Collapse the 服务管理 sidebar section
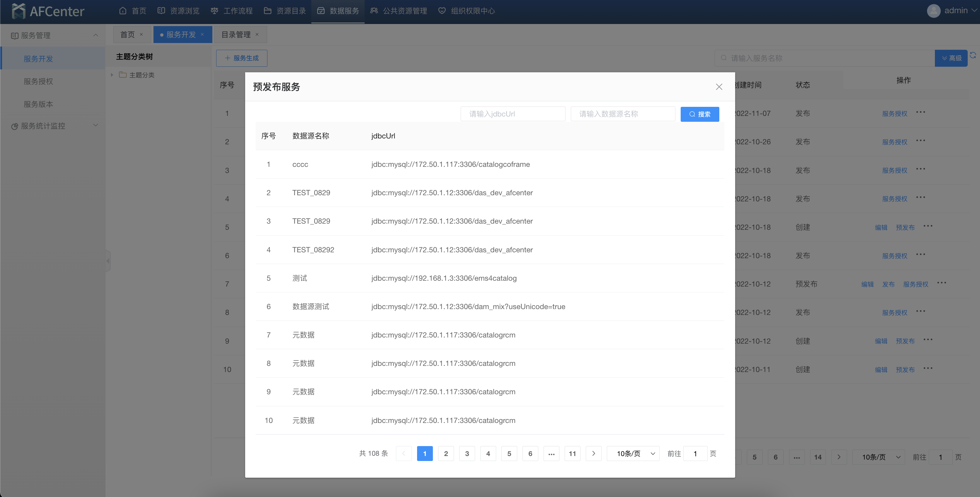The height and width of the screenshot is (497, 980). point(95,35)
